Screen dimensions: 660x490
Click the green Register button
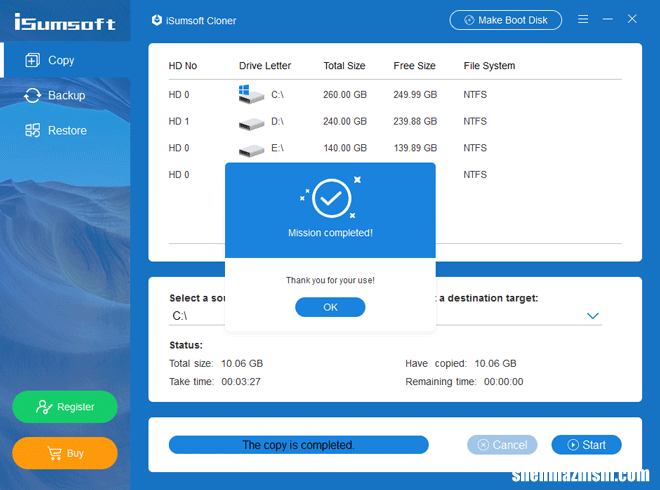65,407
